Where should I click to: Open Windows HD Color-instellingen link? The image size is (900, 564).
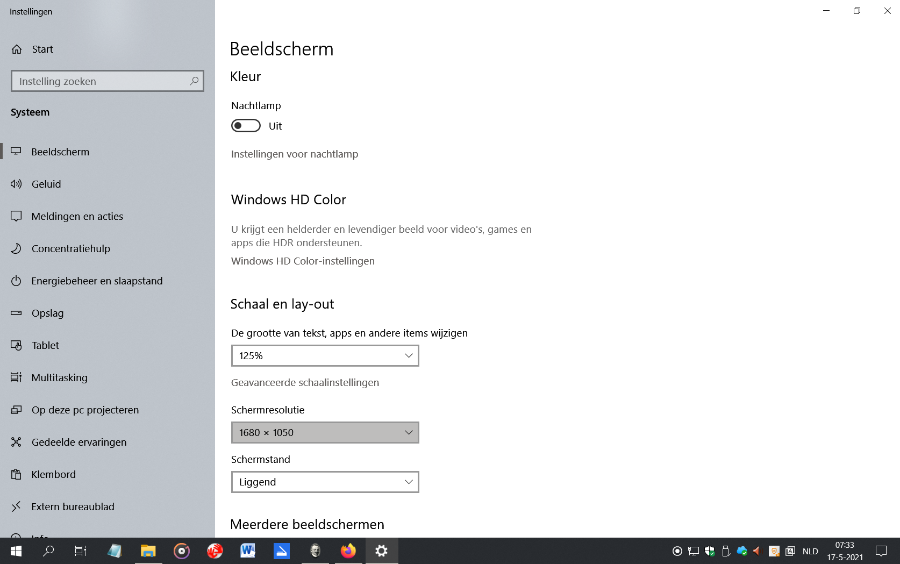[x=302, y=261]
